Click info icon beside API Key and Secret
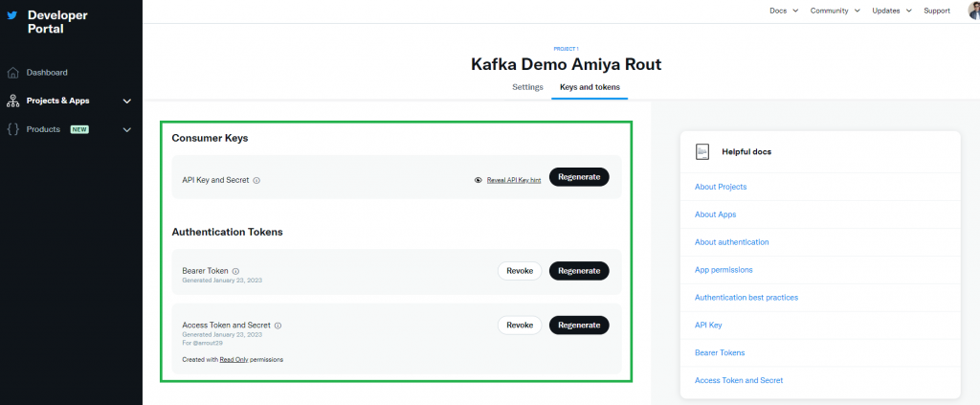Viewport: 980px width, 405px height. coord(256,180)
